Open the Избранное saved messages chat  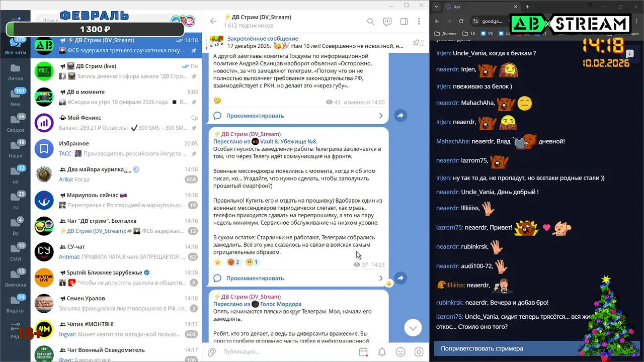116,148
